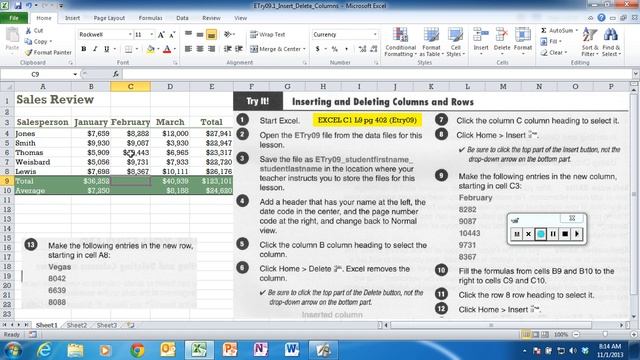Click the Decrease Indent icon
Image resolution: width=640 pixels, height=360 pixels.
coord(228,49)
